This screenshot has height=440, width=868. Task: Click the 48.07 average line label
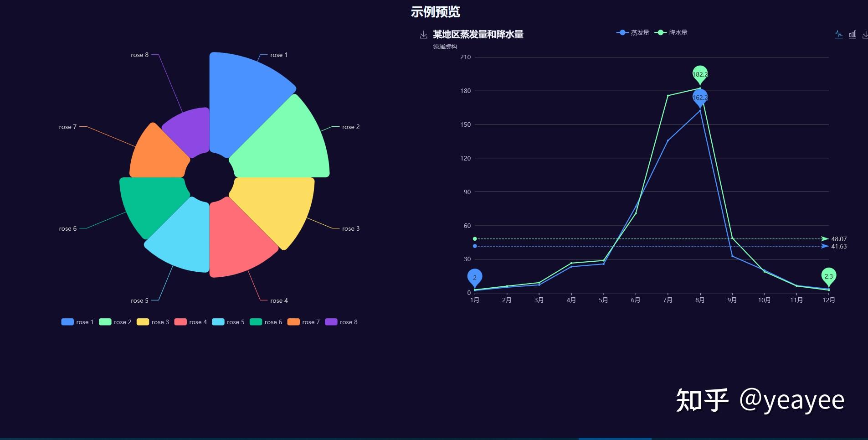(838, 238)
